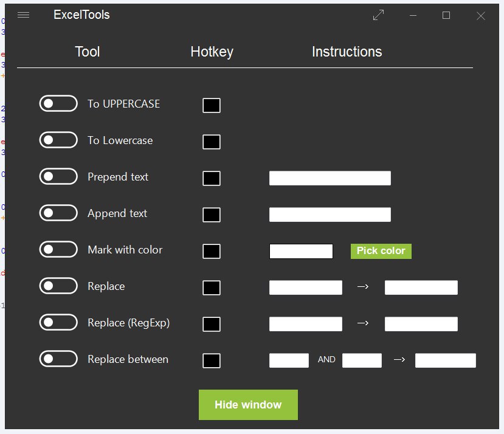Image resolution: width=504 pixels, height=434 pixels.
Task: Click the ExcelTools title text
Action: (x=81, y=15)
